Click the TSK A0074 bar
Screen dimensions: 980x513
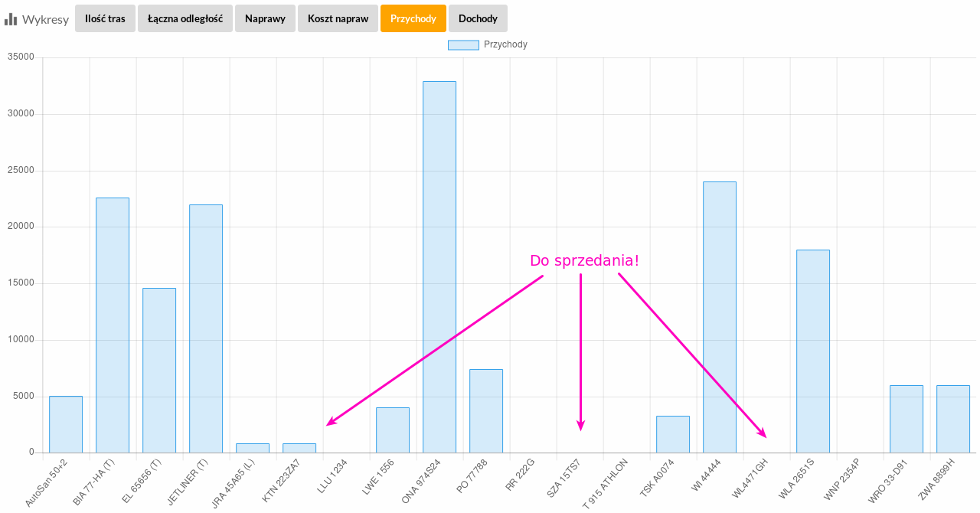click(x=673, y=434)
